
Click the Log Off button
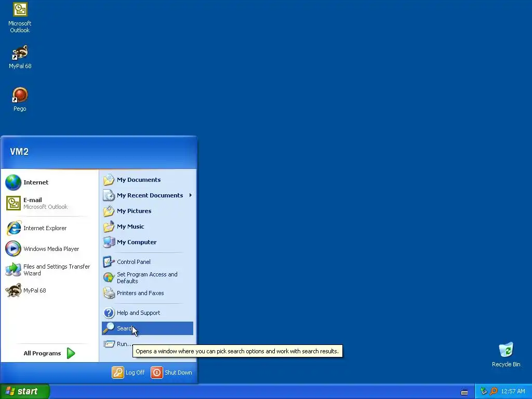point(128,373)
